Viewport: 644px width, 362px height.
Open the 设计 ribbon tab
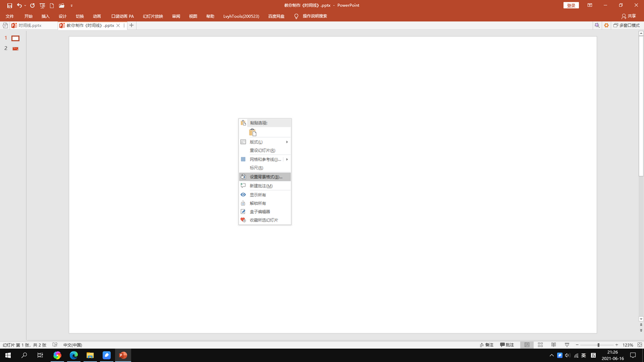[63, 16]
